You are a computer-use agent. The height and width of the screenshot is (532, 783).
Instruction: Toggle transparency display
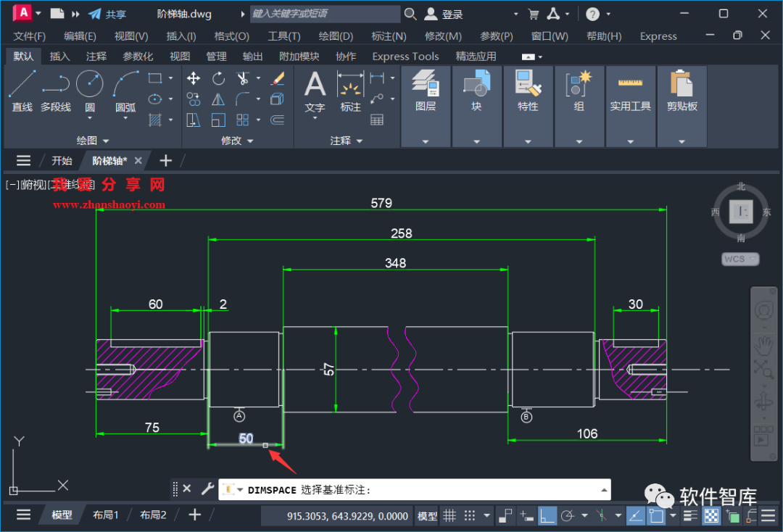click(x=711, y=515)
